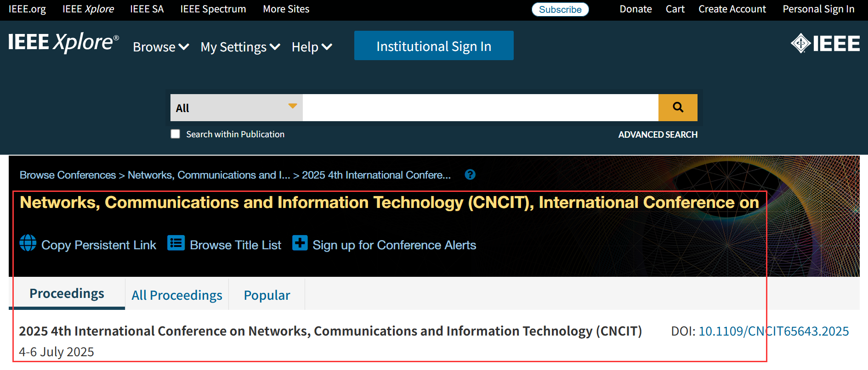
Task: Switch to the All Proceedings tab
Action: (177, 295)
